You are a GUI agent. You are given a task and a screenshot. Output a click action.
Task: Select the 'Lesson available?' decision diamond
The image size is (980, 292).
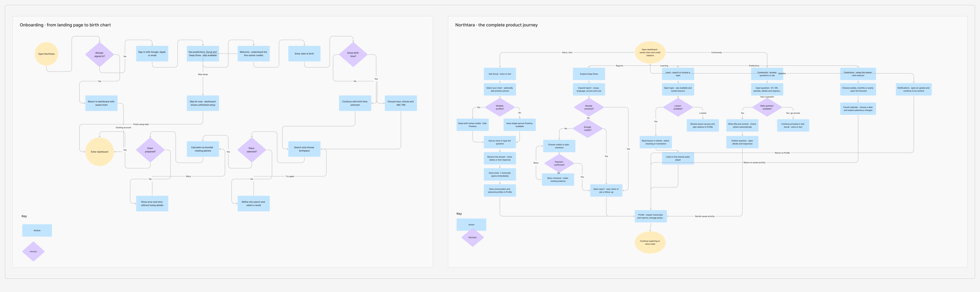click(x=678, y=107)
